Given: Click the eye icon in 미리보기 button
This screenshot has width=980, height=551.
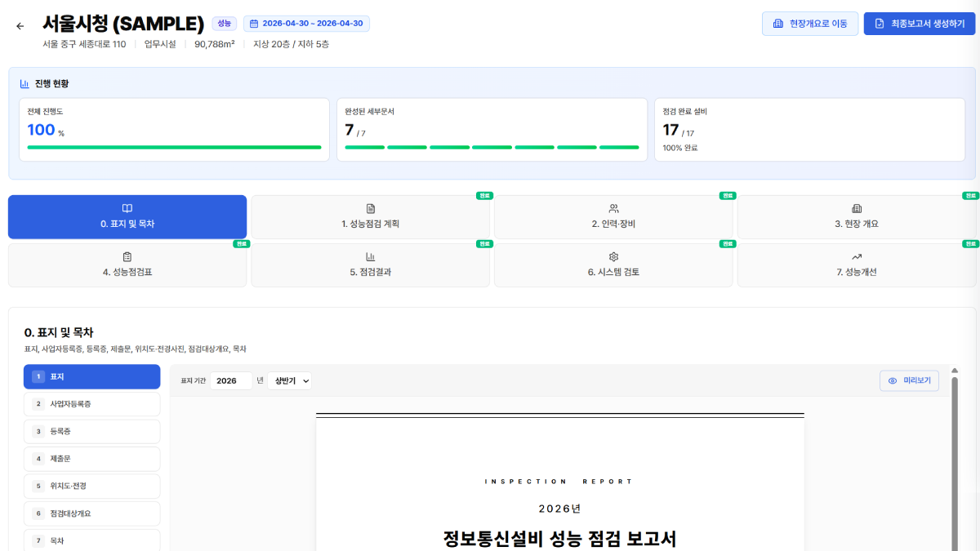Looking at the screenshot, I should pyautogui.click(x=893, y=380).
